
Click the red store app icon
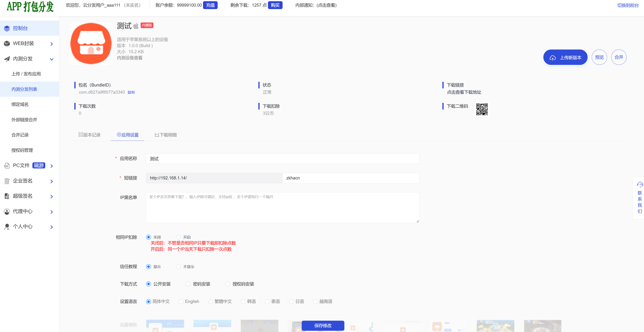pos(91,44)
